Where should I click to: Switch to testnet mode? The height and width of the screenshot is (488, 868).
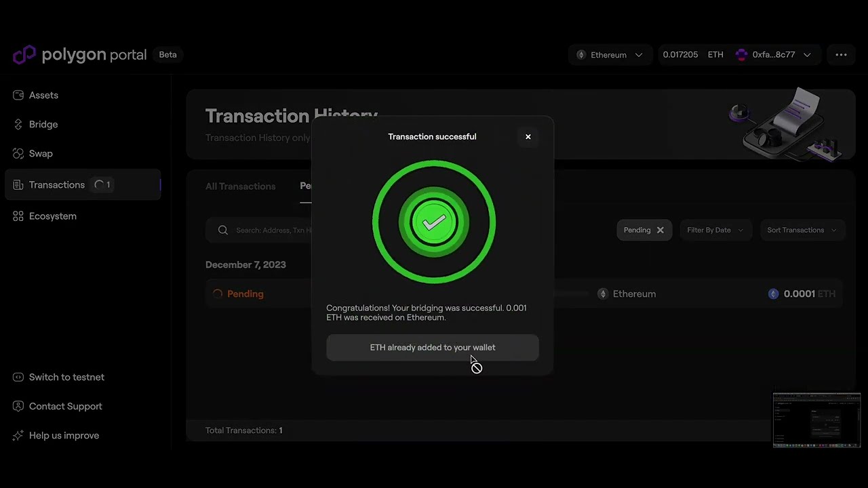(66, 377)
